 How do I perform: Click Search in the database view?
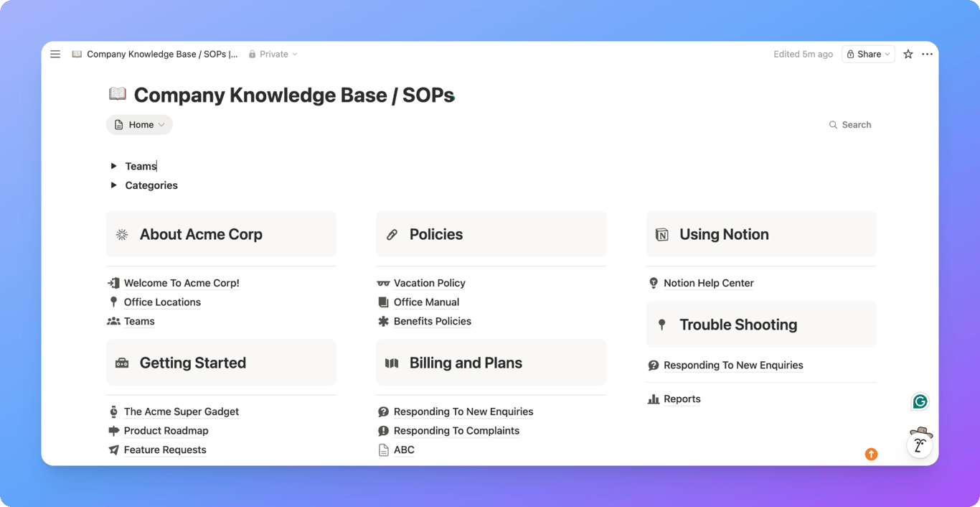(850, 125)
